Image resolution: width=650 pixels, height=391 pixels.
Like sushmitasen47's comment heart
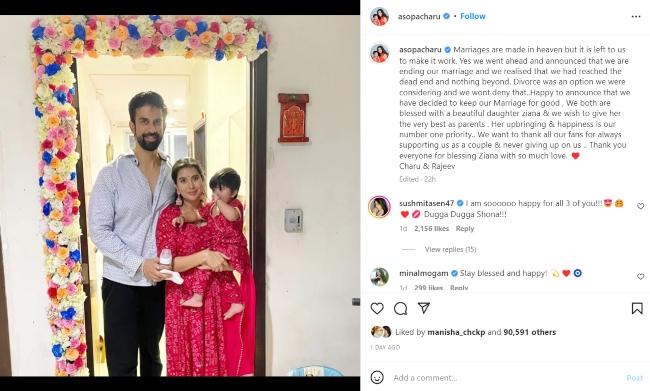pos(640,206)
